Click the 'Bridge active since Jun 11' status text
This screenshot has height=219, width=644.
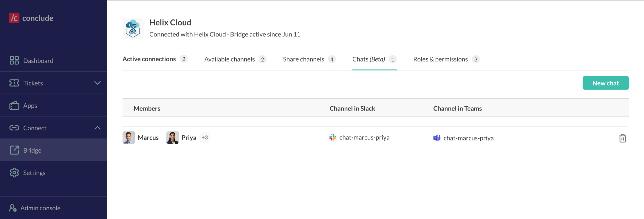pyautogui.click(x=265, y=34)
